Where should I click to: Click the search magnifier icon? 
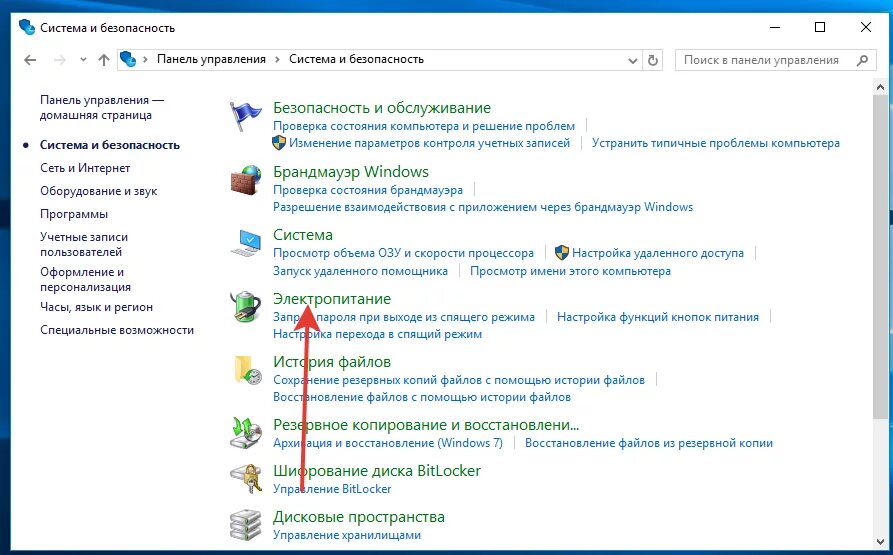pos(862,60)
